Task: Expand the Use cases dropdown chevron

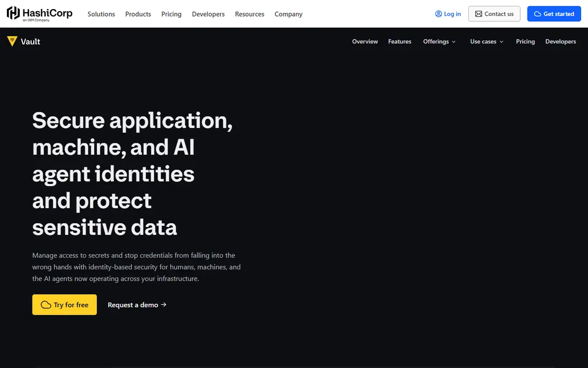Action: pyautogui.click(x=501, y=42)
